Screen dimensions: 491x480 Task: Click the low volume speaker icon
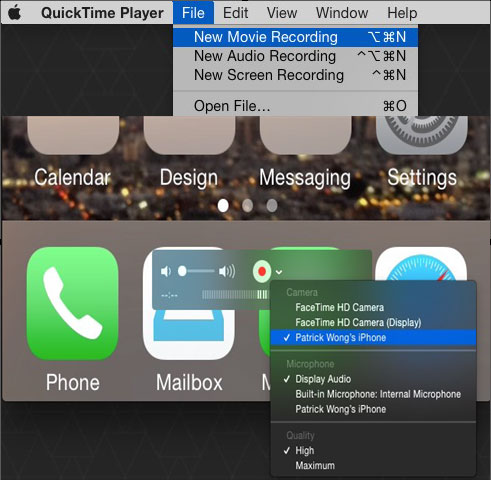pyautogui.click(x=166, y=272)
